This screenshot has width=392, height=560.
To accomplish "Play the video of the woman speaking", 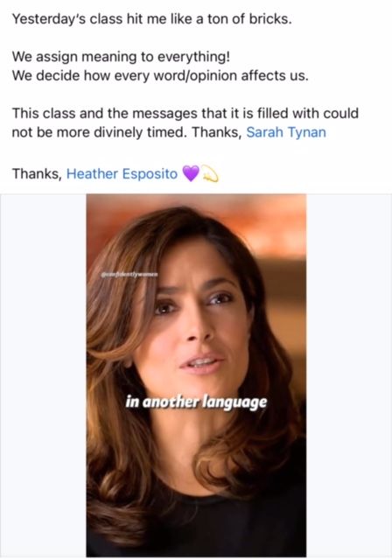I will pos(196,375).
